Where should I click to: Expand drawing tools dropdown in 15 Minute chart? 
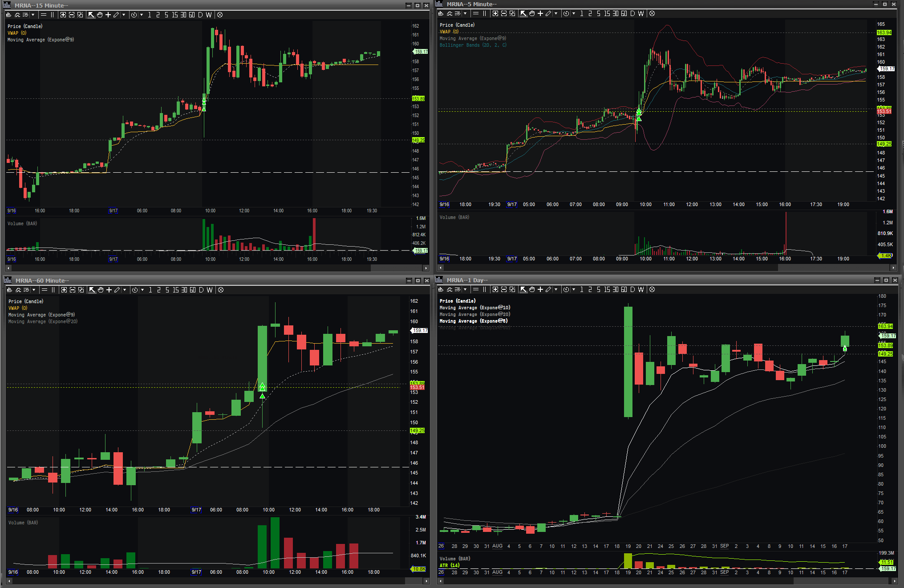coord(124,15)
